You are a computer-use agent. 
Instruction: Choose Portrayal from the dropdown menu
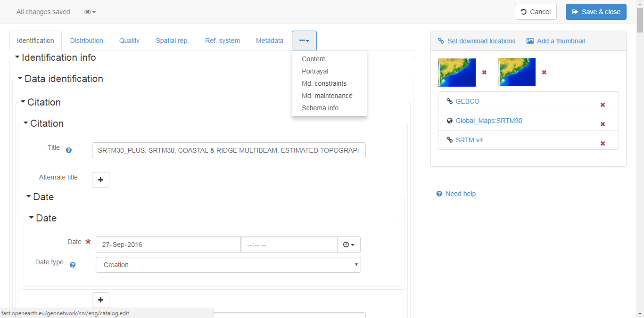(x=315, y=71)
